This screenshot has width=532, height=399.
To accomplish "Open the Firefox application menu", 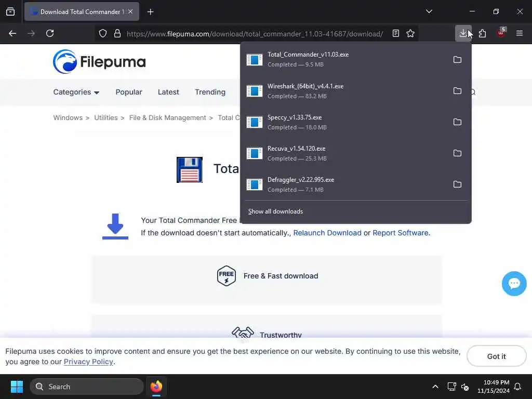I will point(520,33).
